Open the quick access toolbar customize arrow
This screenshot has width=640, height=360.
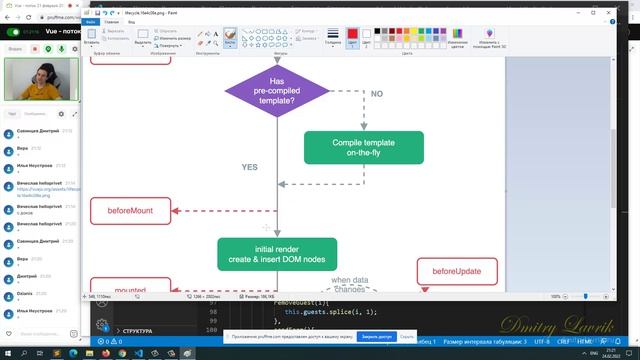coord(118,13)
